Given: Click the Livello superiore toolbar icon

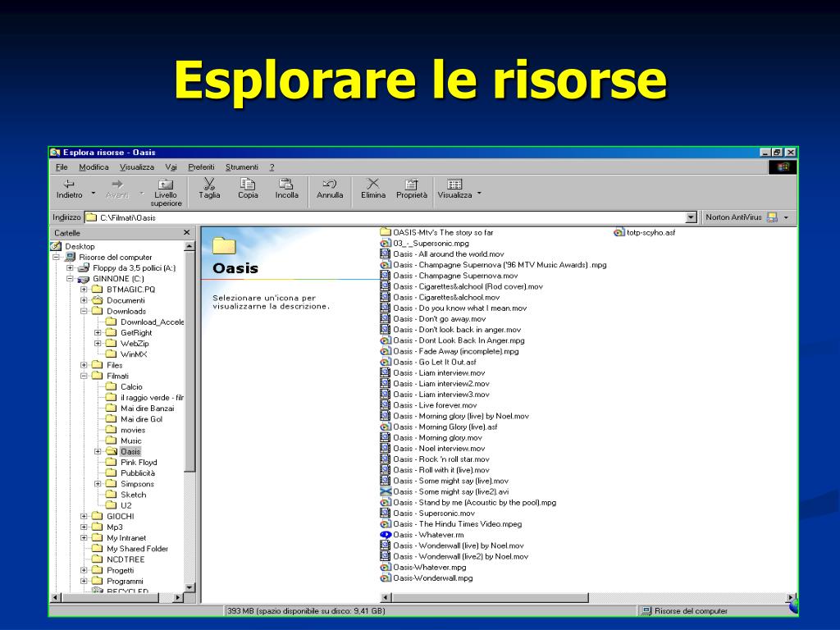Looking at the screenshot, I should coord(166,192).
